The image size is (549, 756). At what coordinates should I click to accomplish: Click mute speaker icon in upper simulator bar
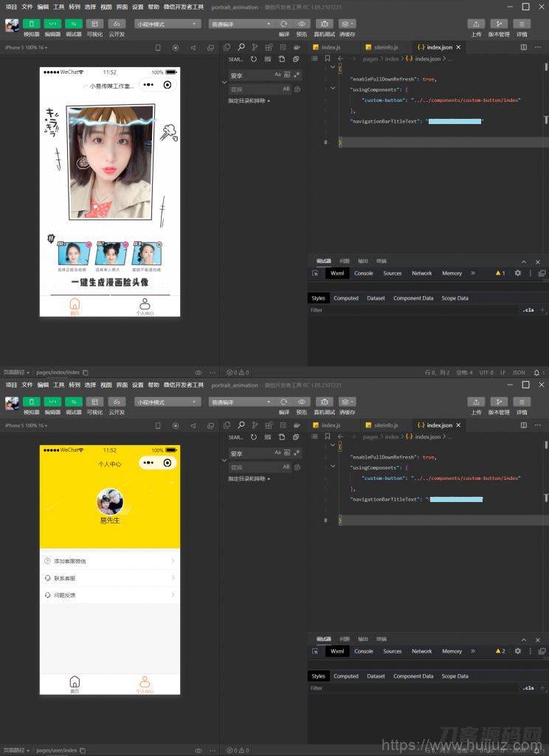coord(193,48)
